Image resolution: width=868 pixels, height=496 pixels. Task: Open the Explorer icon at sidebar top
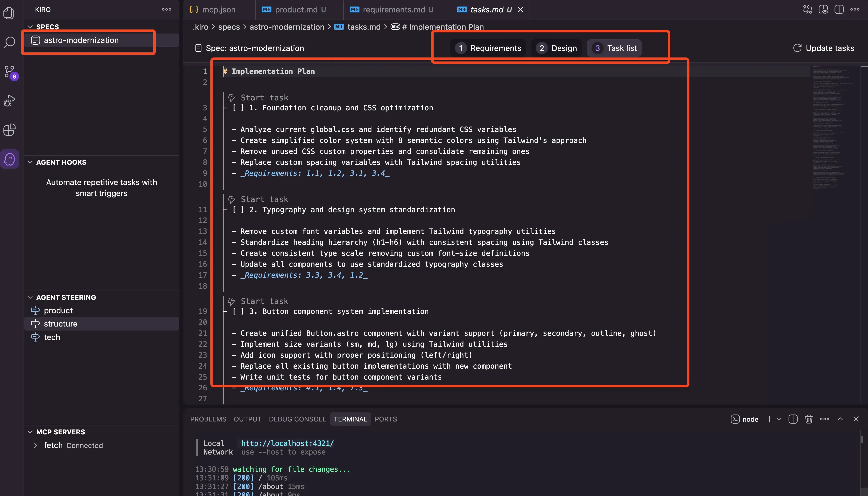tap(9, 13)
